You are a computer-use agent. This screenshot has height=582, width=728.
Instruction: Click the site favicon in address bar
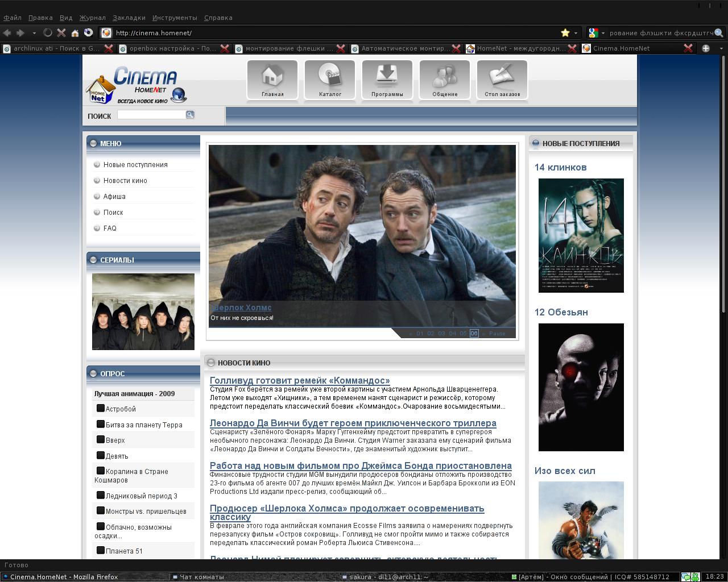pyautogui.click(x=106, y=33)
